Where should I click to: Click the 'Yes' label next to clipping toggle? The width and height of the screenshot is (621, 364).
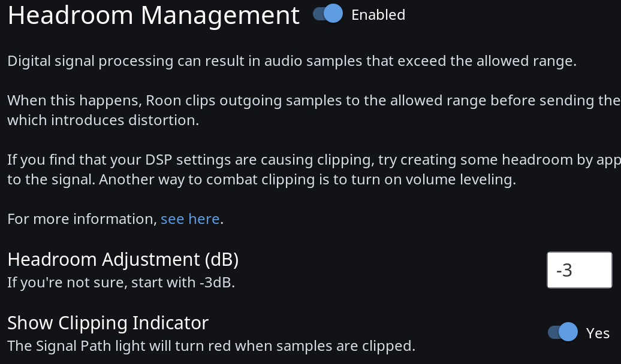point(598,333)
